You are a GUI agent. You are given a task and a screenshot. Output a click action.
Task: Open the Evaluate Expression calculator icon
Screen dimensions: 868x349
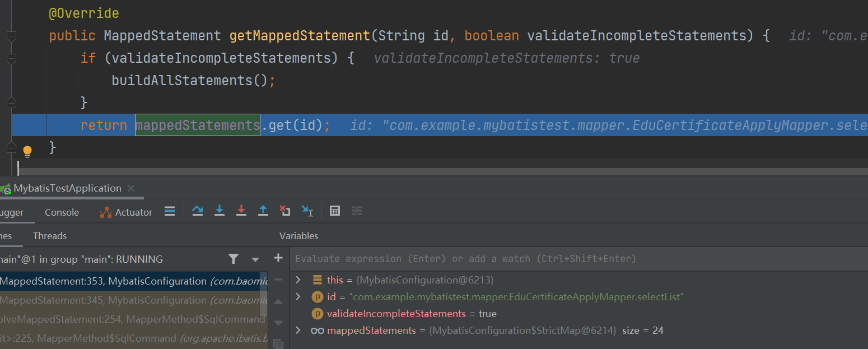(335, 211)
